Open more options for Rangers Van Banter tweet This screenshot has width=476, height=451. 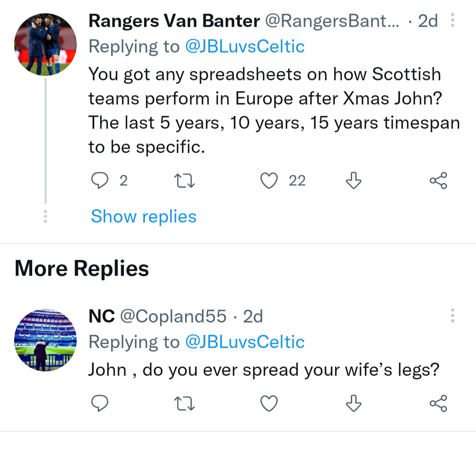click(452, 21)
